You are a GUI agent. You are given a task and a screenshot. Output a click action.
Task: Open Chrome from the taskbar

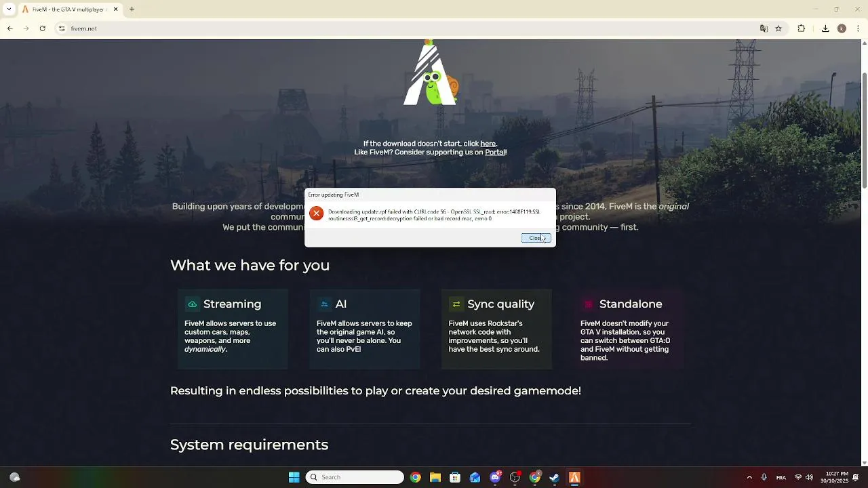point(415,477)
